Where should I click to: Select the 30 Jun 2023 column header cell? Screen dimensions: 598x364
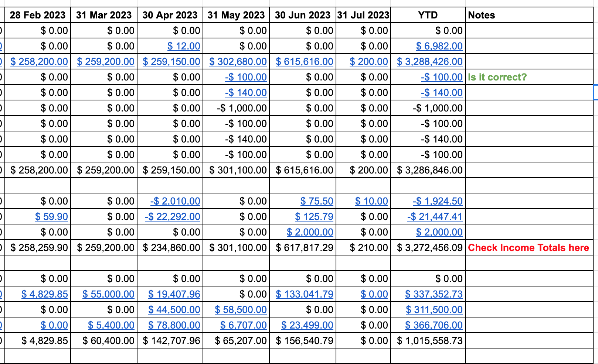tap(303, 15)
